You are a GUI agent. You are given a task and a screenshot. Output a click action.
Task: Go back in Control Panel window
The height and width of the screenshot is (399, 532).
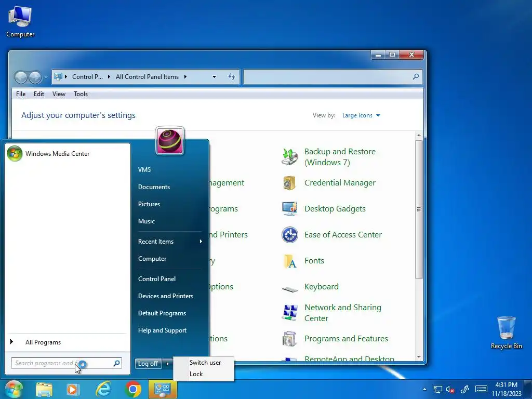pos(21,77)
